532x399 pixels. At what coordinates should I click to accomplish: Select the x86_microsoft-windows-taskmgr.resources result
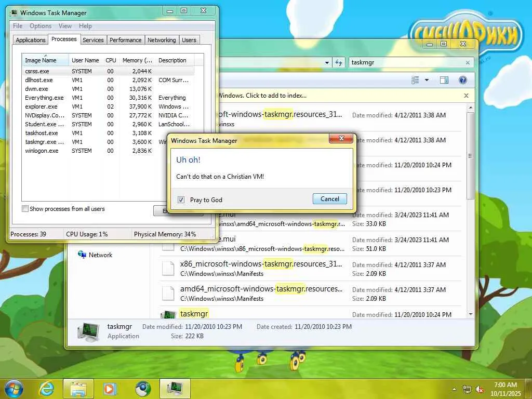310,269
